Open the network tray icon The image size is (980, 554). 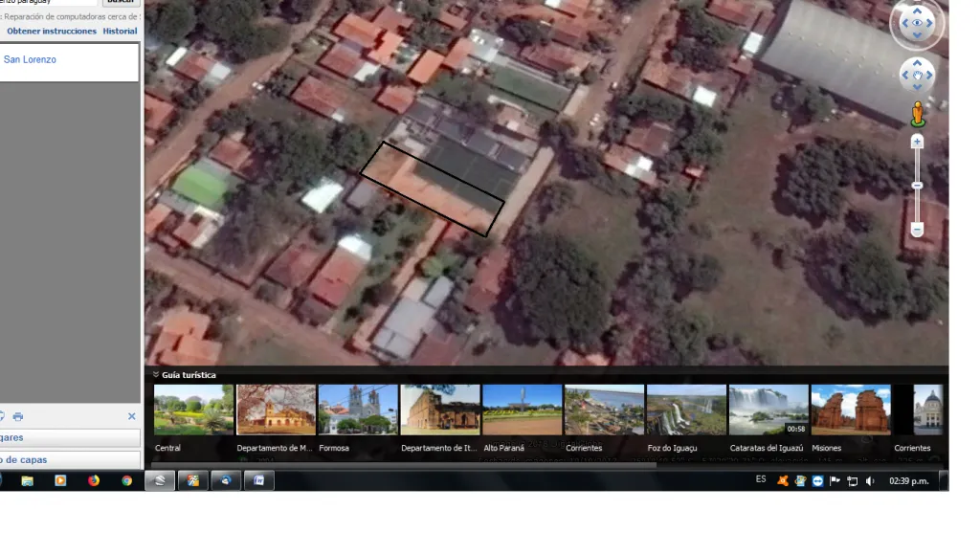(853, 481)
